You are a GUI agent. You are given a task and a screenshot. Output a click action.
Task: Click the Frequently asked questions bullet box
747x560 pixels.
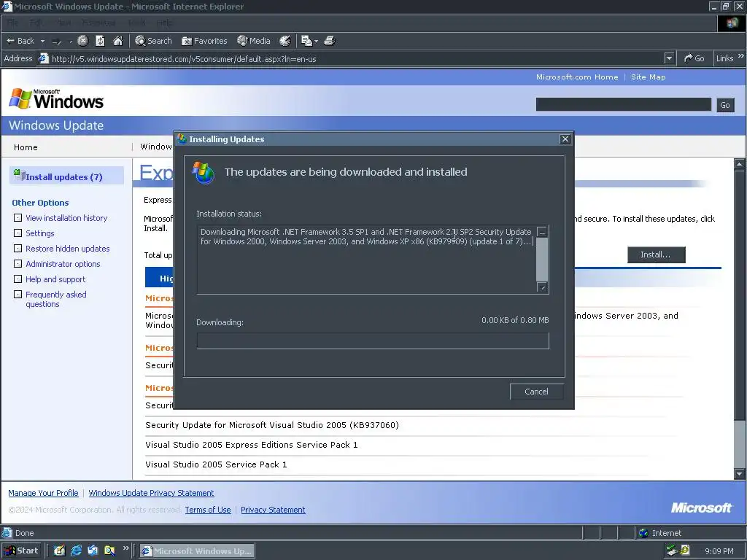(x=18, y=295)
